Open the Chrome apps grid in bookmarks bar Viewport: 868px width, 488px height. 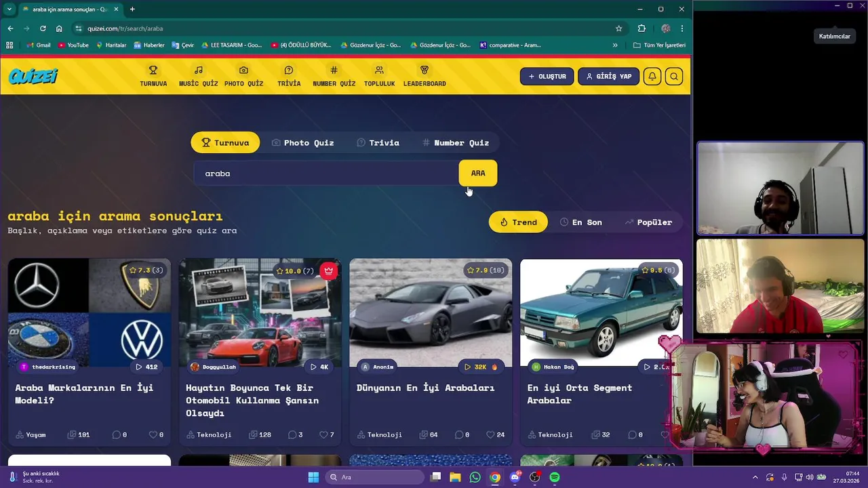pyautogui.click(x=9, y=45)
